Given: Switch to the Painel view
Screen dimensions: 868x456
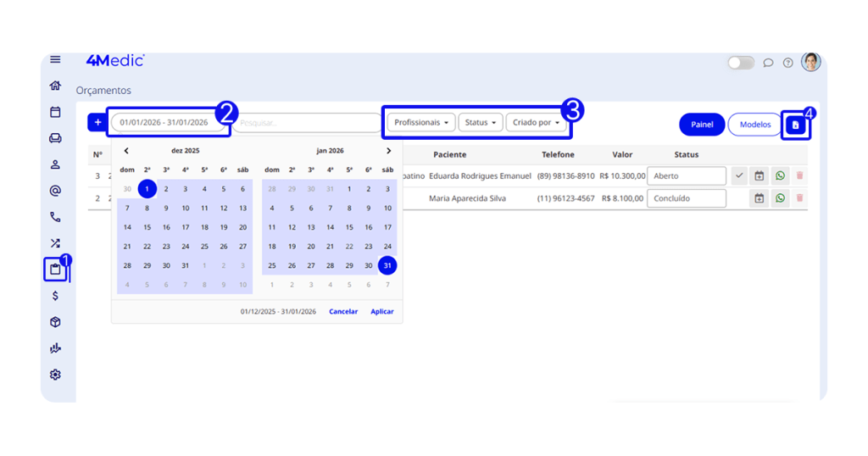Looking at the screenshot, I should [x=701, y=125].
